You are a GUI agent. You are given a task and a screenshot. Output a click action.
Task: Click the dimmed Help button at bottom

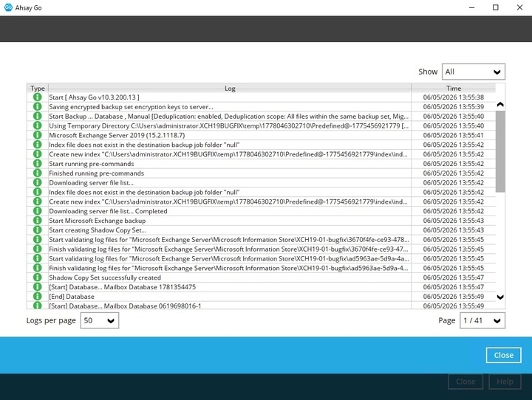tap(505, 382)
